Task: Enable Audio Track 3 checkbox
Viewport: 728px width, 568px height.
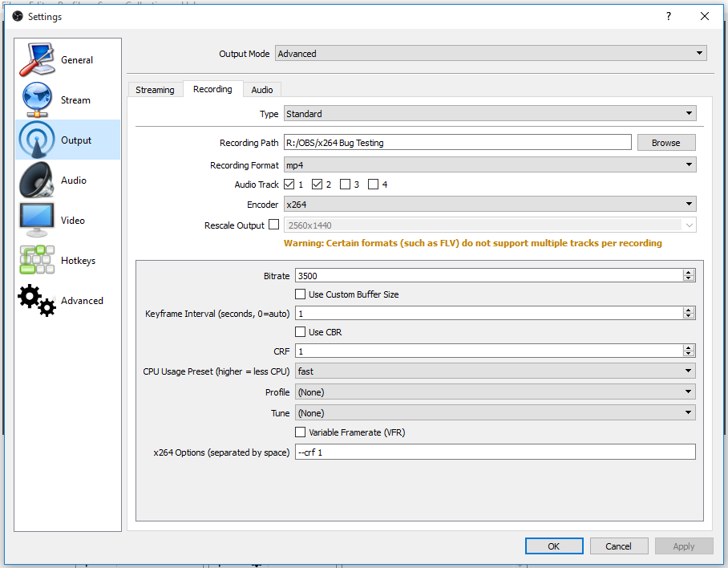Action: 345,185
